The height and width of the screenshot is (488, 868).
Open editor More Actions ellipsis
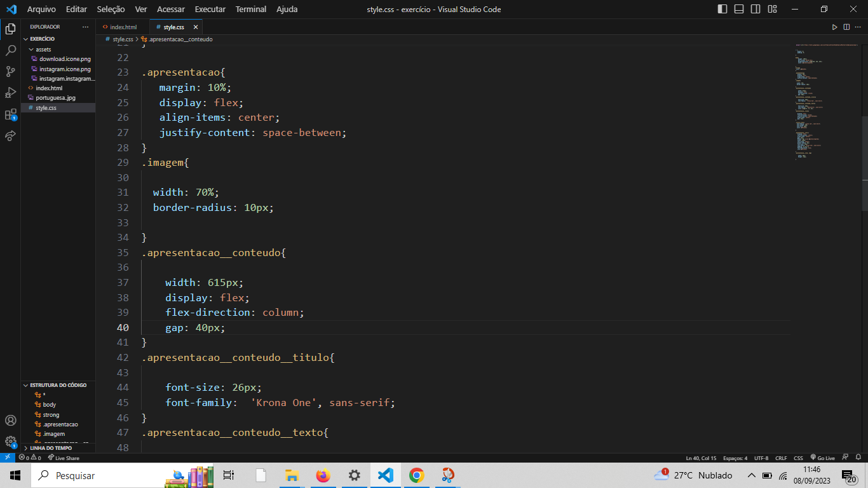(x=858, y=27)
